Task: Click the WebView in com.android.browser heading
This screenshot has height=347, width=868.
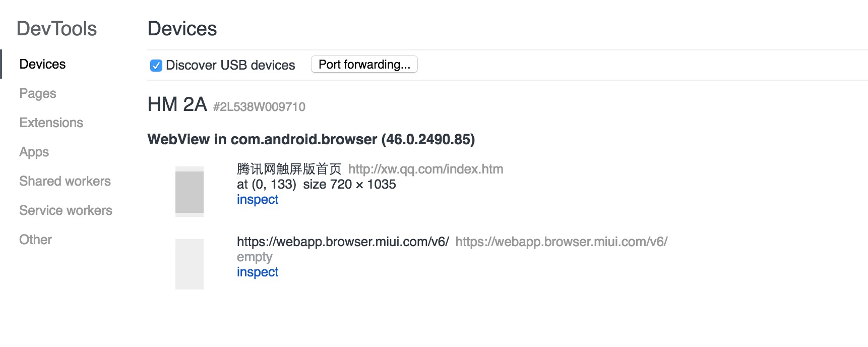Action: point(311,139)
